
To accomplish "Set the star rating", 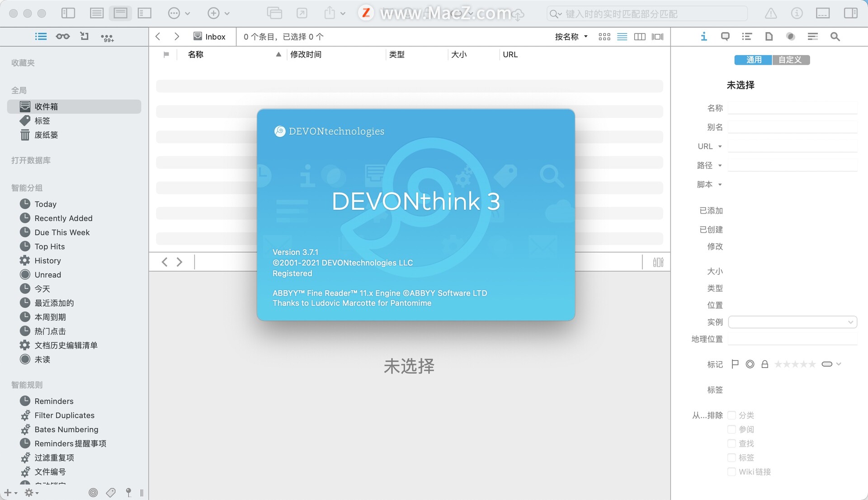I will point(795,364).
